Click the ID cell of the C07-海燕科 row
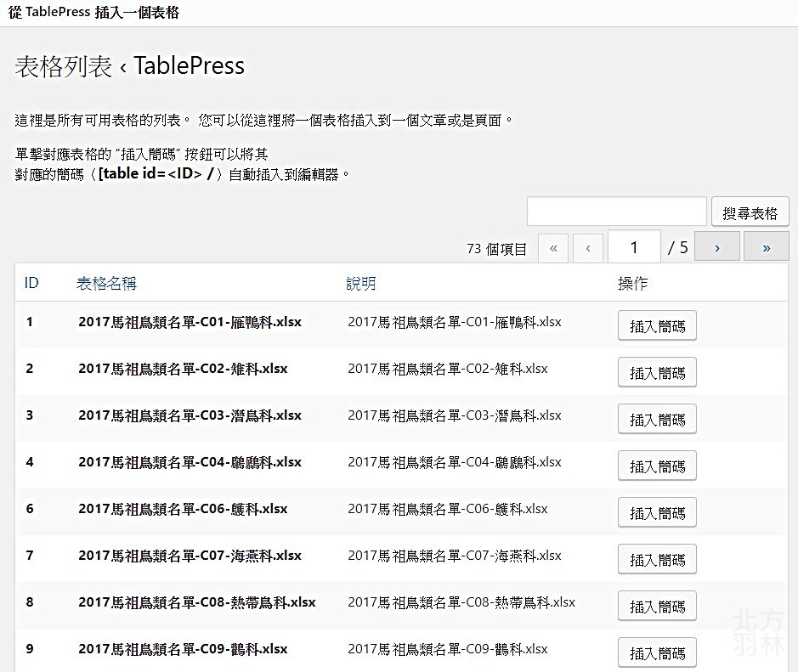This screenshot has height=672, width=798. (x=30, y=556)
